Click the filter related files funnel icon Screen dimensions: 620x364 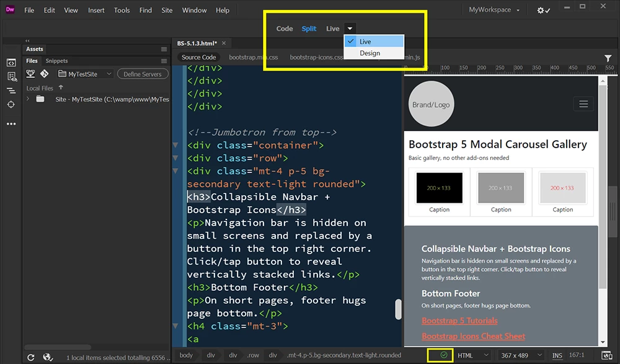click(x=608, y=58)
